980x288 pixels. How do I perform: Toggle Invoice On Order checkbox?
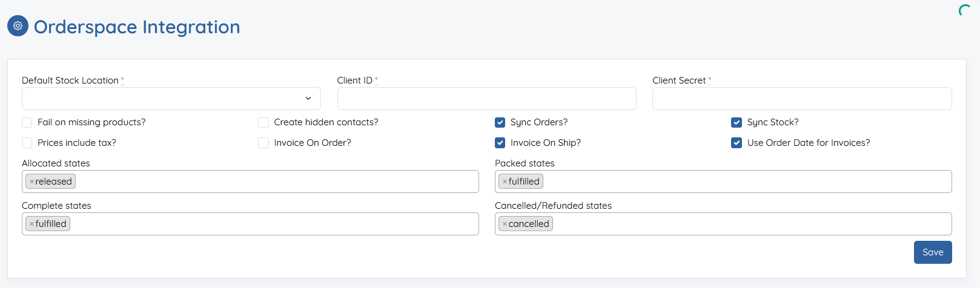(x=263, y=143)
